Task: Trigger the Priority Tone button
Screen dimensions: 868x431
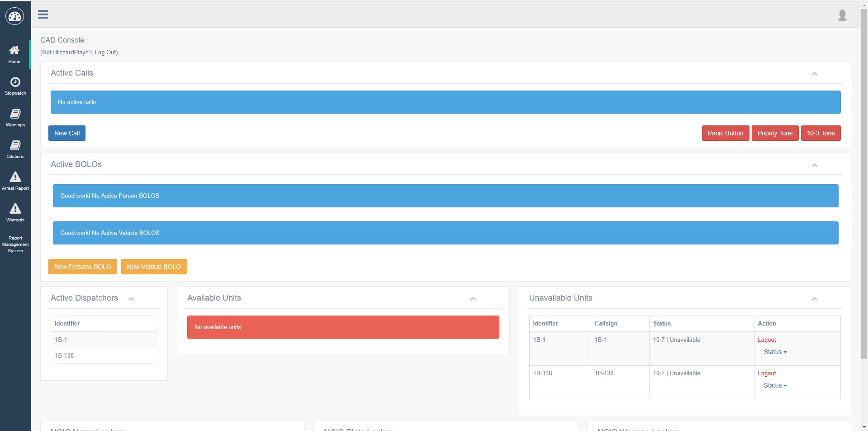Action: pos(775,133)
